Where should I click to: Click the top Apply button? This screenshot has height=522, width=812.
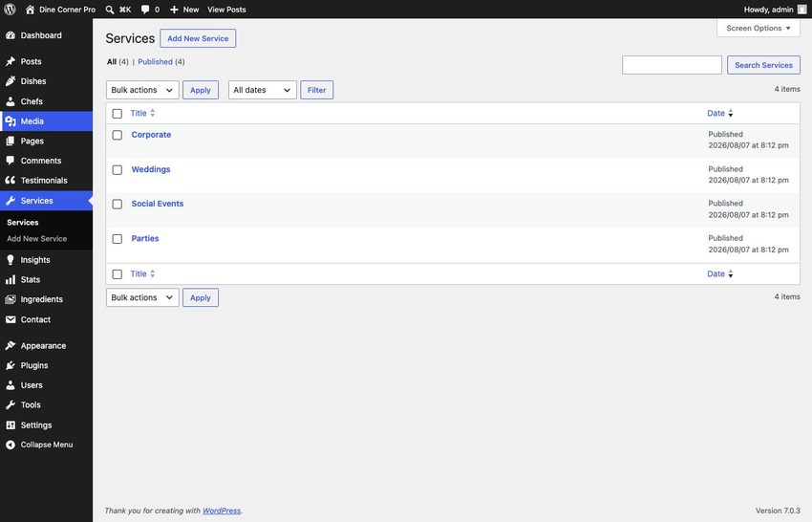point(201,90)
